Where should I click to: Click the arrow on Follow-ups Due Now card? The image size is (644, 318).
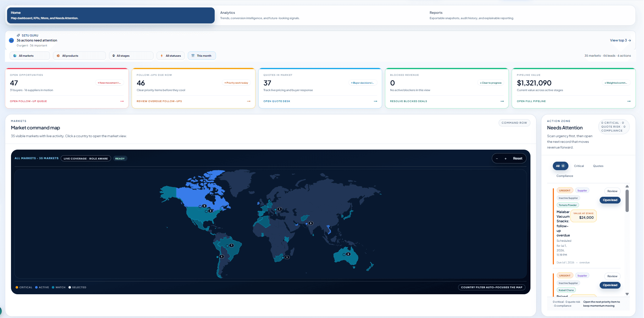click(249, 101)
